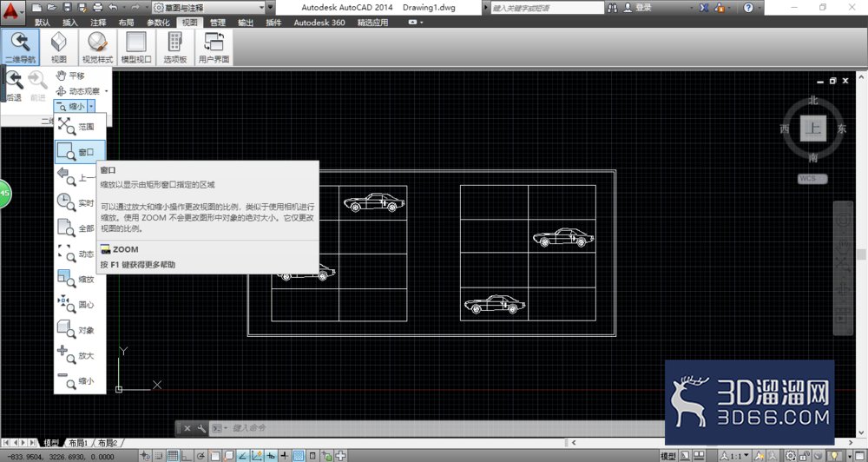Expand the 缩小 zoom split-button arrow
Screen dimensions: 868x462
91,106
